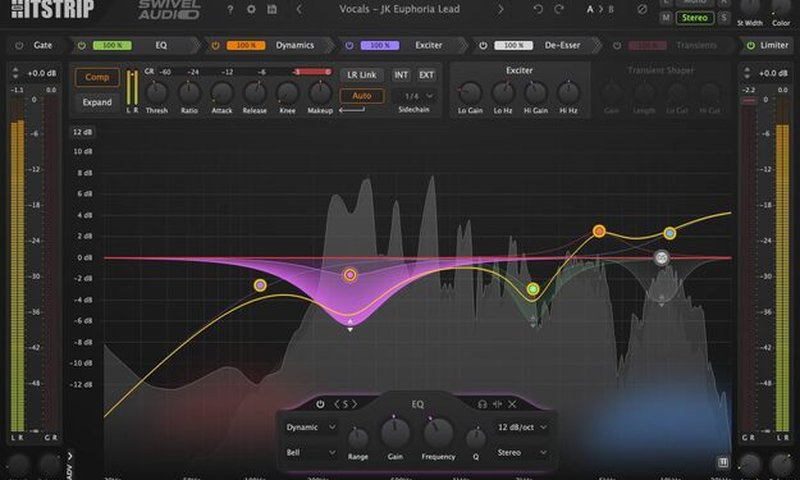
Task: Close the EQ band popup panel
Action: [x=512, y=404]
